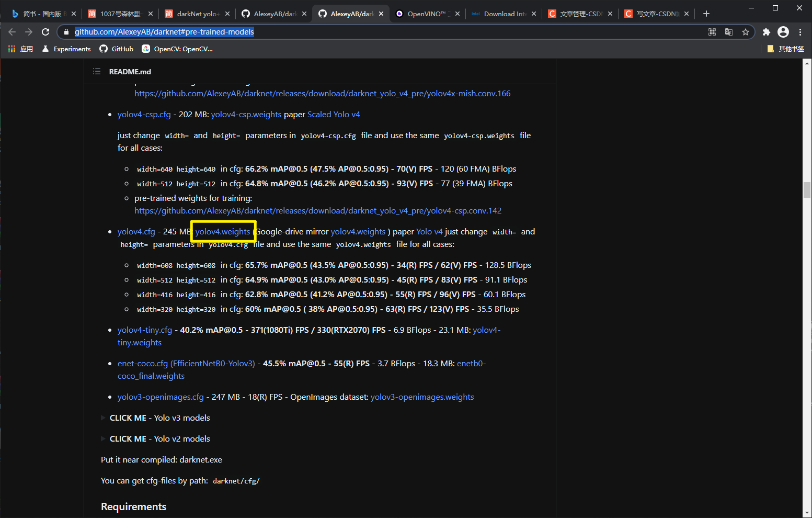812x518 pixels.
Task: Expand CLICK ME for Yolo v2 models
Action: pyautogui.click(x=128, y=438)
